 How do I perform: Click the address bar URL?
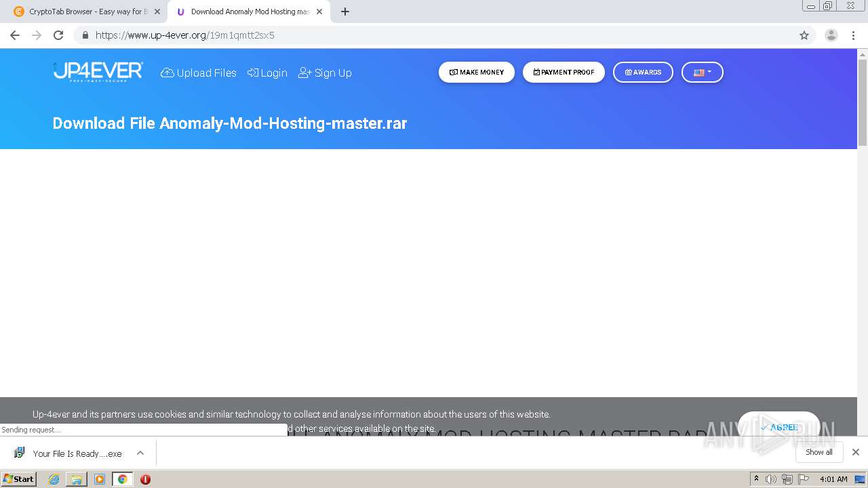185,35
